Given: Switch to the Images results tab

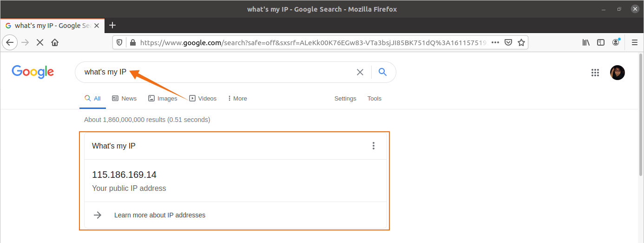Looking at the screenshot, I should pyautogui.click(x=163, y=99).
